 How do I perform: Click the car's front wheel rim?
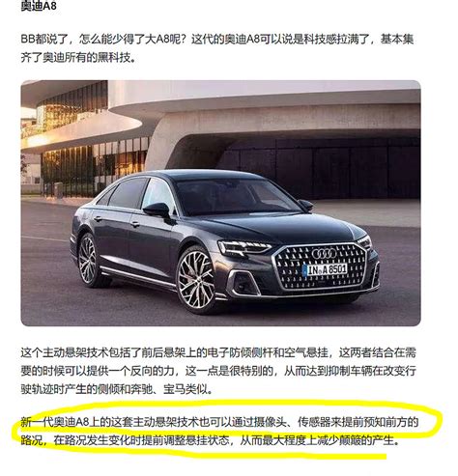pyautogui.click(x=196, y=279)
